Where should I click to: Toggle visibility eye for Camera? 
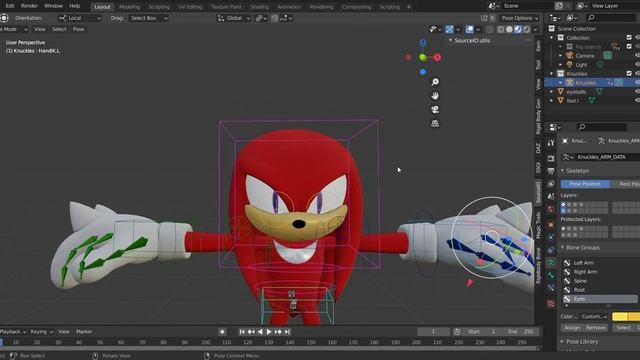pos(637,56)
